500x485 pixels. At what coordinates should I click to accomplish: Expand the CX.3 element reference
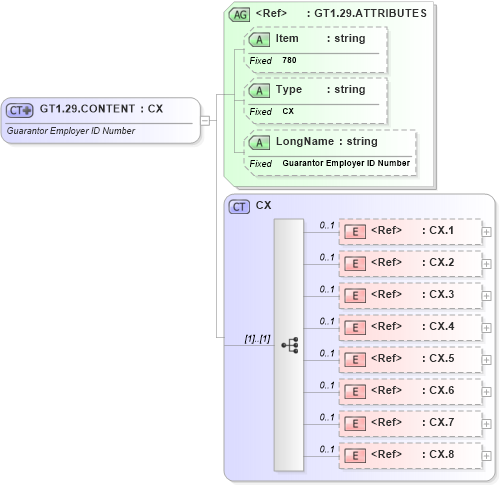point(486,296)
